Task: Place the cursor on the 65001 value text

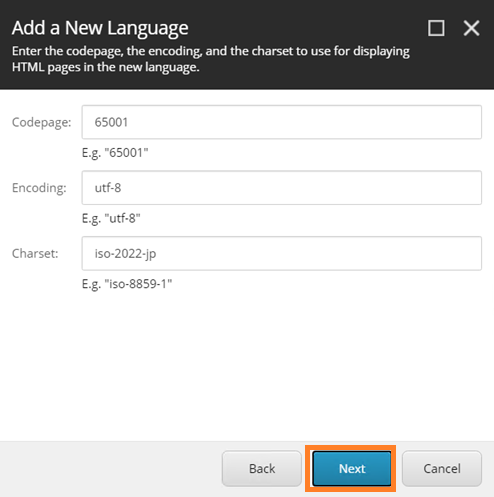Action: [111, 122]
